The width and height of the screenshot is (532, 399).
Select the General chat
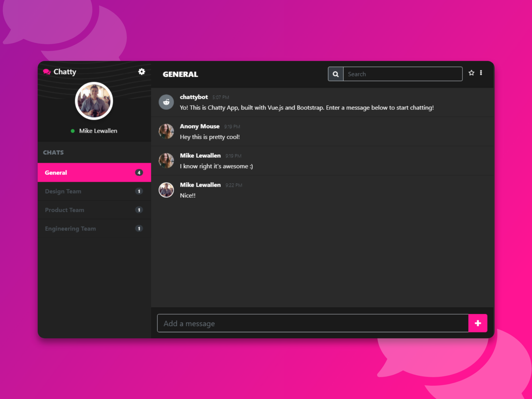tap(94, 173)
